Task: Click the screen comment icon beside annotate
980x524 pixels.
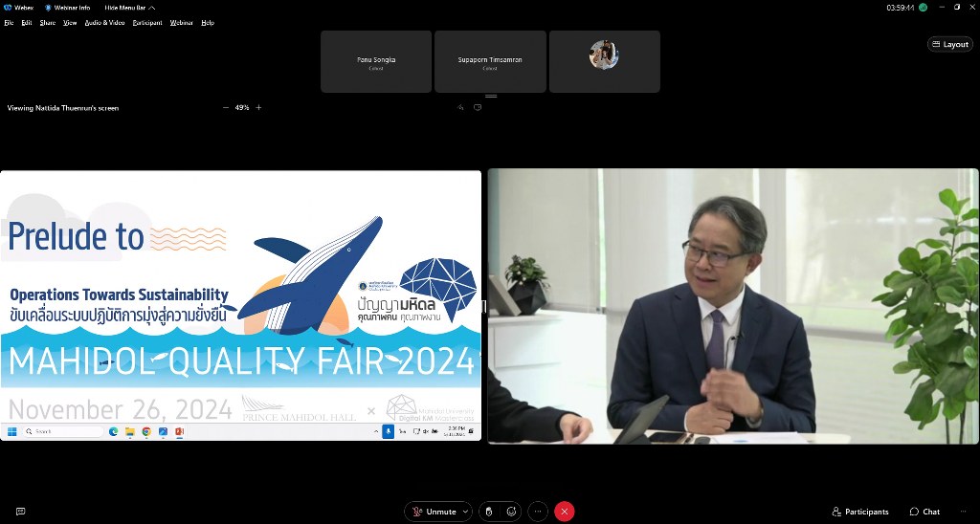Action: click(x=478, y=107)
